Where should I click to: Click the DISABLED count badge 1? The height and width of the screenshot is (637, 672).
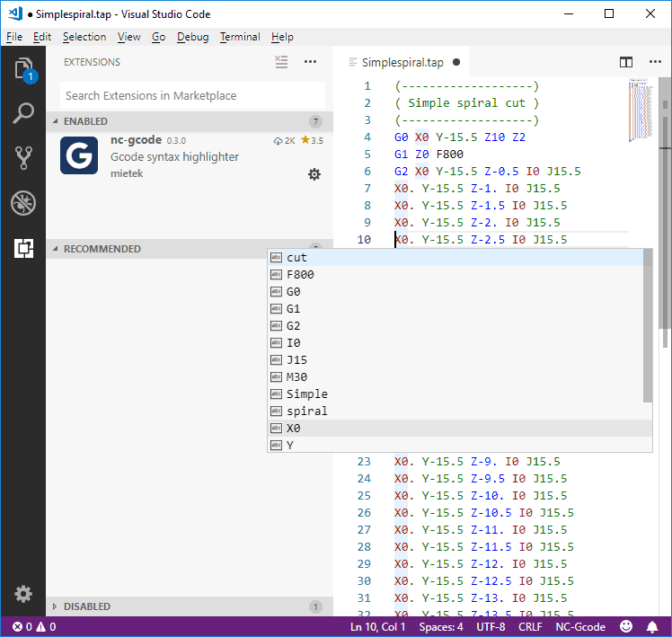tap(315, 606)
